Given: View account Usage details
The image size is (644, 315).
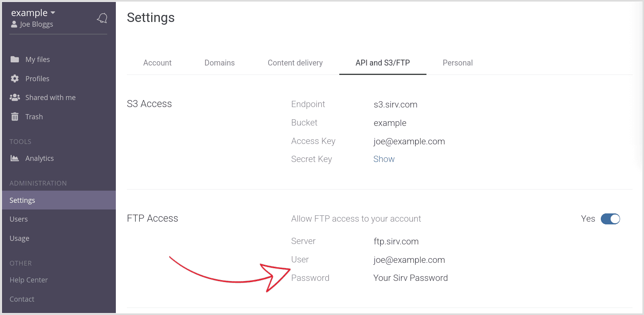Looking at the screenshot, I should (19, 238).
